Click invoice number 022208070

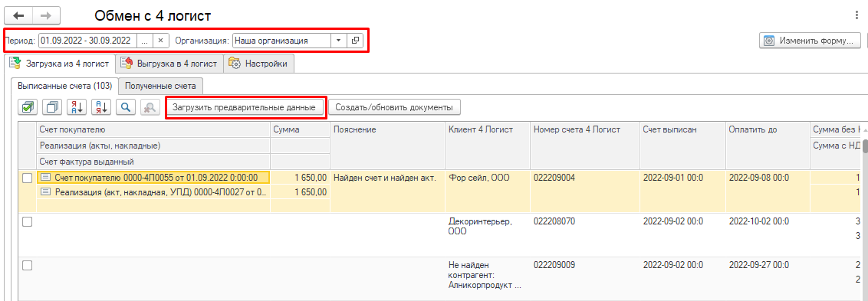point(554,221)
